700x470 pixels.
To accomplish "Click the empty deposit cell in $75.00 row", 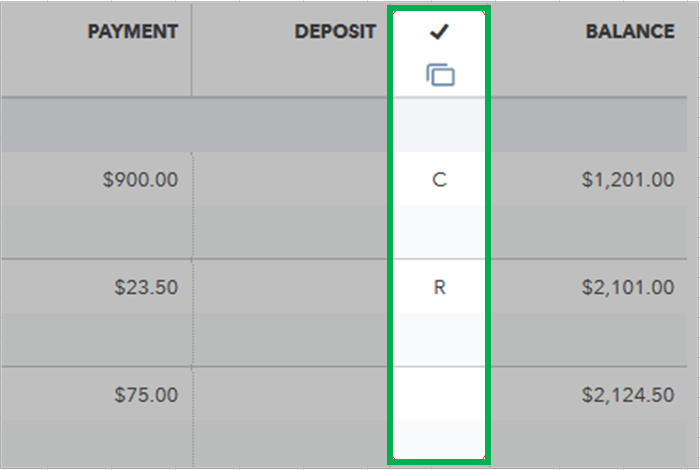I will (x=290, y=395).
